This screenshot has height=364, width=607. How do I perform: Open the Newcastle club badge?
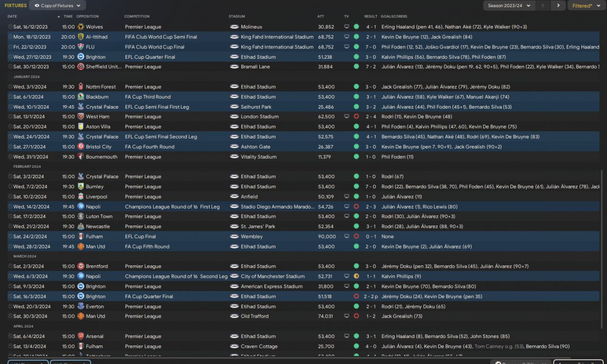(x=81, y=227)
